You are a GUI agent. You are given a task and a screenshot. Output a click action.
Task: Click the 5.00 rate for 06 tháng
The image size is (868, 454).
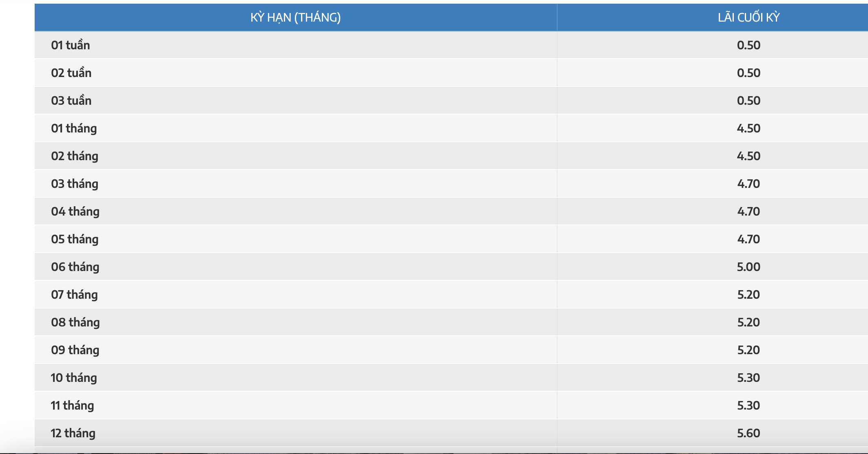point(748,267)
